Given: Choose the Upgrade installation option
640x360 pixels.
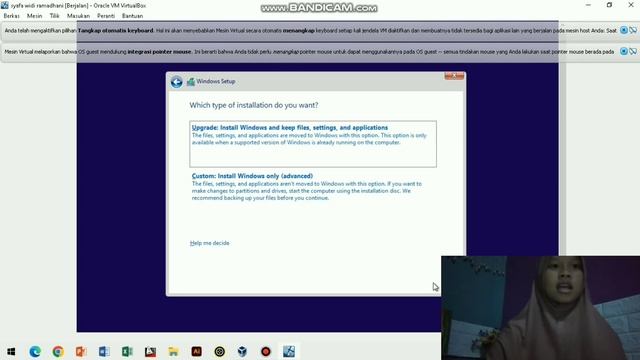Looking at the screenshot, I should (313, 144).
